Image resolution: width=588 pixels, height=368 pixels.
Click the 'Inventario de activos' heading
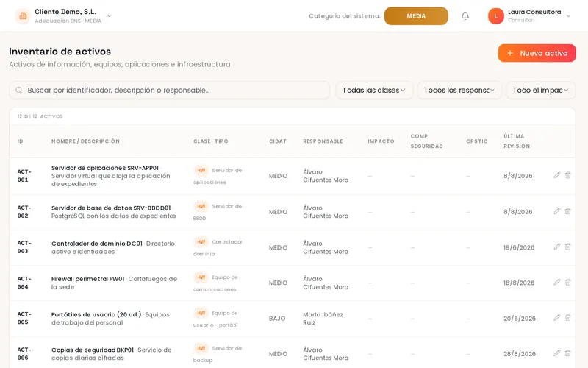[x=60, y=52]
